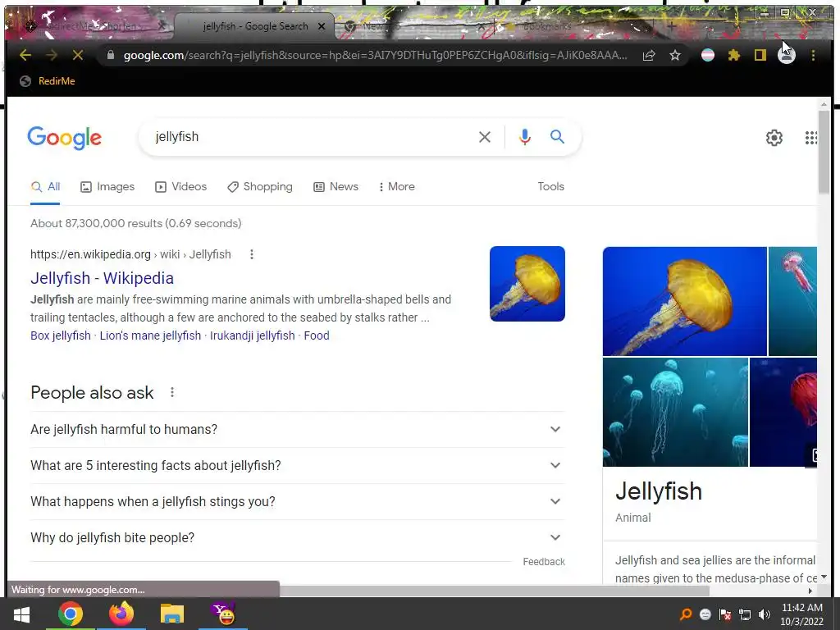
Task: Switch to the News tab
Action: [x=336, y=186]
